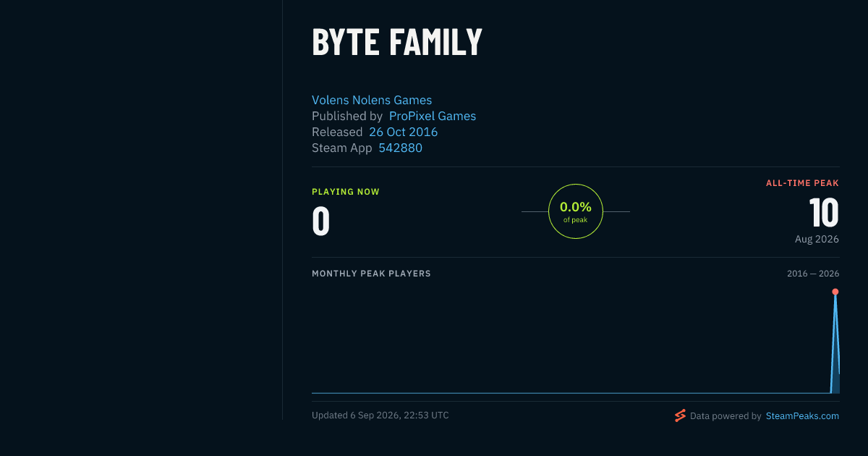The width and height of the screenshot is (868, 456).
Task: Click the All-Time Peak value 10
Action: [x=824, y=214]
